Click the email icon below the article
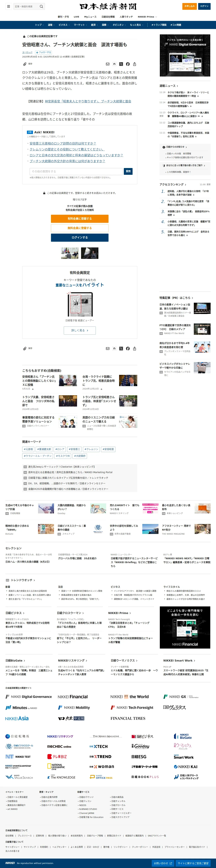216x868 pixels. 108,348
